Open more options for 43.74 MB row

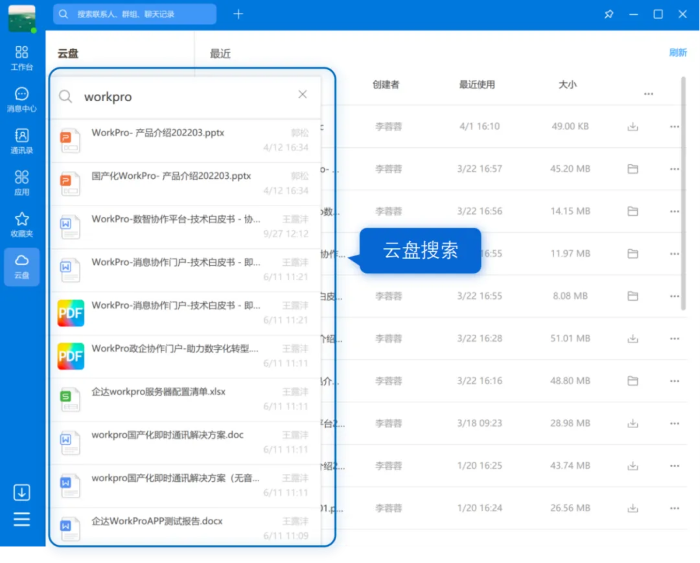point(675,466)
